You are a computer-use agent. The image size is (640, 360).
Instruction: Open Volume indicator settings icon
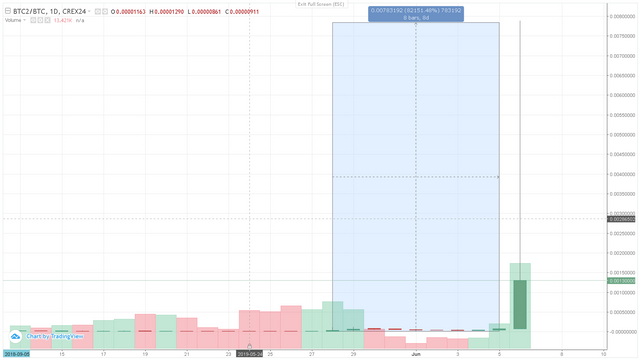click(x=40, y=20)
